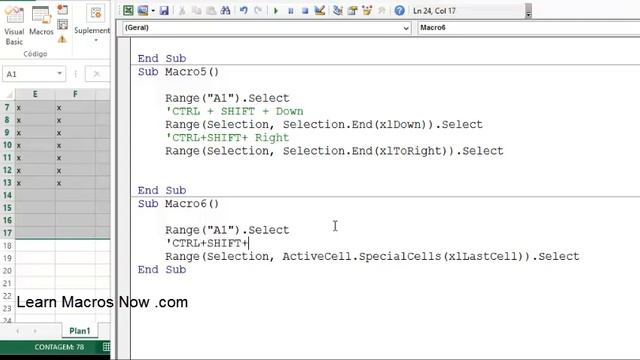Click the Copy icon in VBA toolbar
This screenshot has height=360, width=640.
(197, 11)
